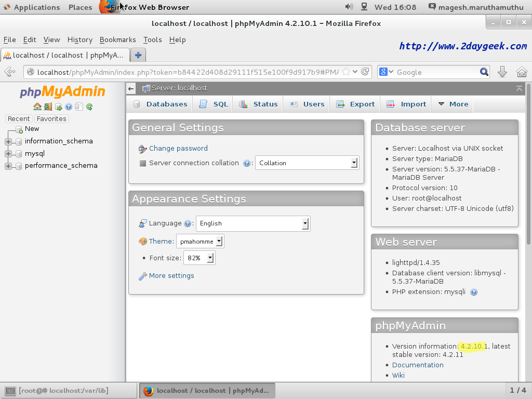
Task: Click the performance_schema database icon
Action: (19, 166)
